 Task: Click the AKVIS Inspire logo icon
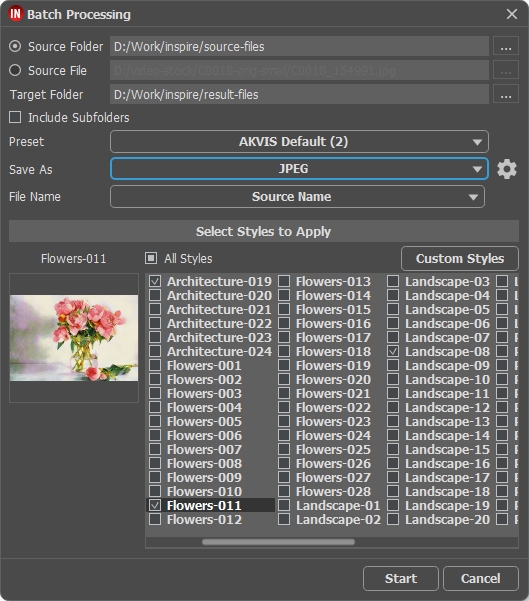tap(15, 14)
